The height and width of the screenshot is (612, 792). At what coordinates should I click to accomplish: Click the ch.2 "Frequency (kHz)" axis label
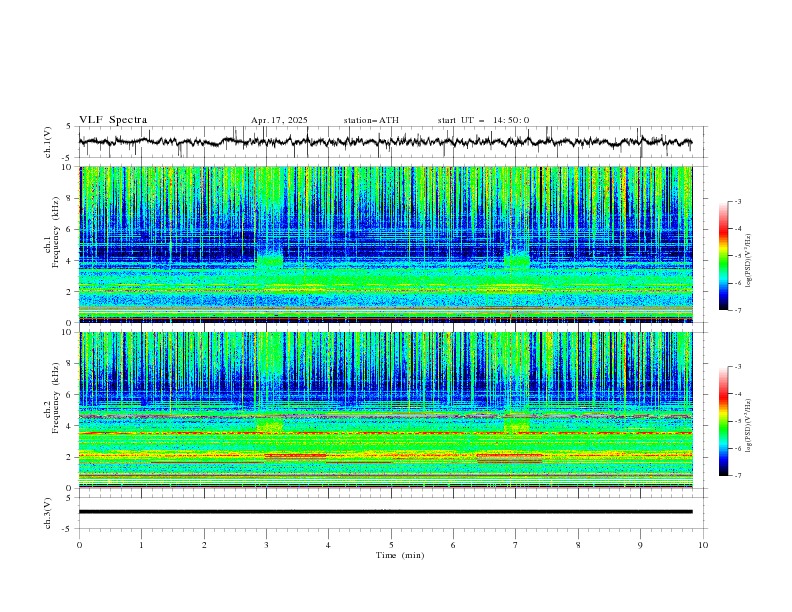tap(55, 397)
